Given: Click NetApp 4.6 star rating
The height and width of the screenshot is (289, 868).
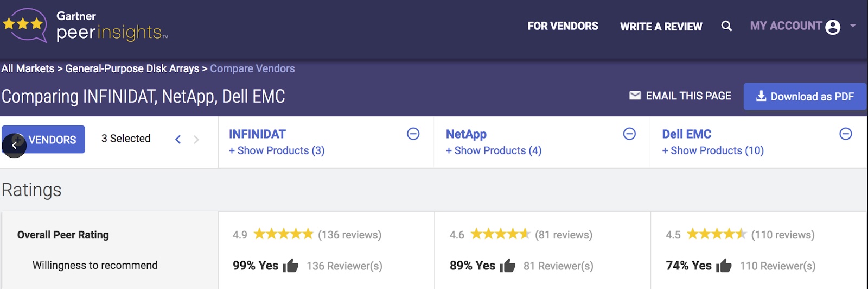Looking at the screenshot, I should 500,234.
